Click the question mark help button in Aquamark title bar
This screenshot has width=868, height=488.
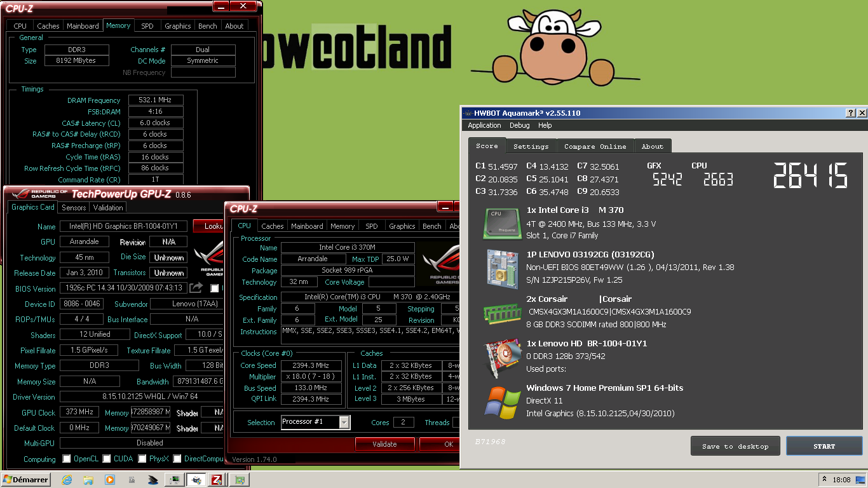pyautogui.click(x=851, y=113)
